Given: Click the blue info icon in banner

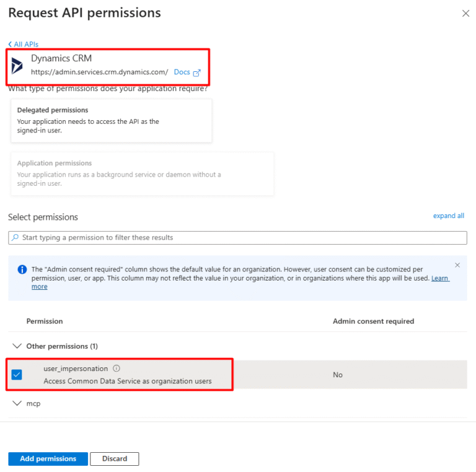Looking at the screenshot, I should [22, 269].
